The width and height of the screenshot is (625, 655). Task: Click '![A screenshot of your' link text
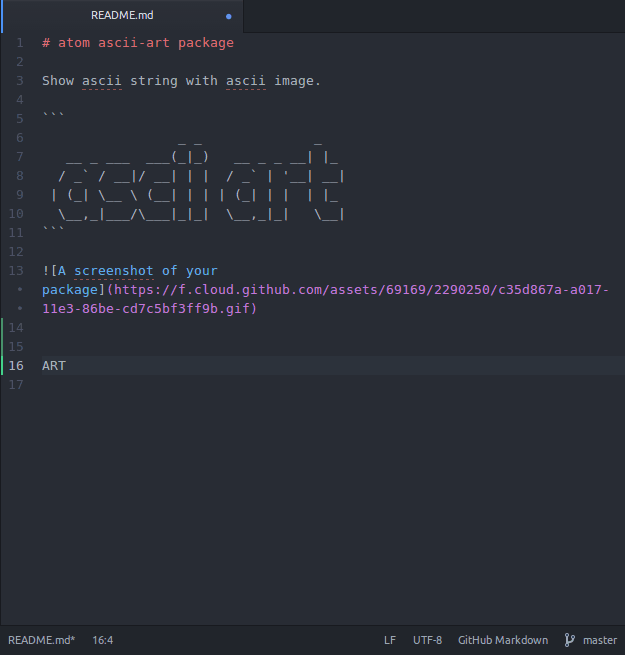[x=130, y=271]
